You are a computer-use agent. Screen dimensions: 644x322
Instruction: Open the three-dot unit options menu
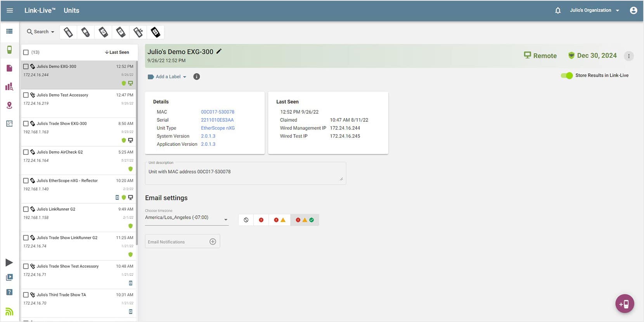pos(628,56)
